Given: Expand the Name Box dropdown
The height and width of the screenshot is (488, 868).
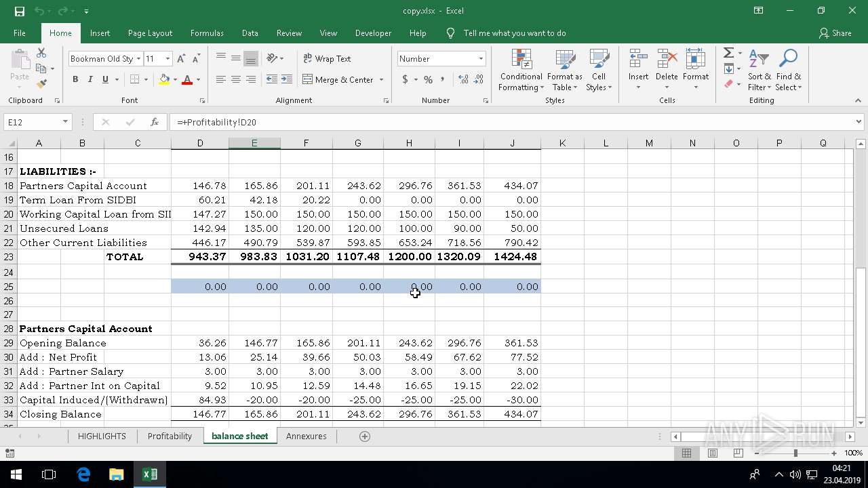Looking at the screenshot, I should [65, 122].
